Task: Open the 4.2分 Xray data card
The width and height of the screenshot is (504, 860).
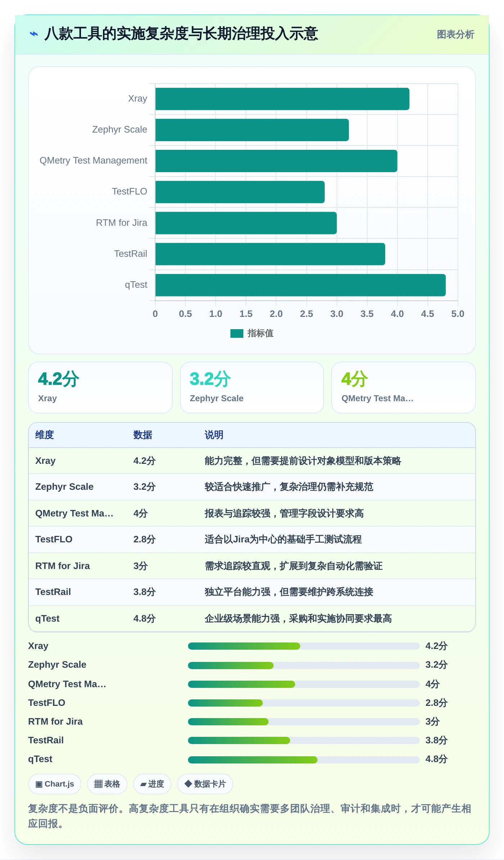Action: [100, 388]
